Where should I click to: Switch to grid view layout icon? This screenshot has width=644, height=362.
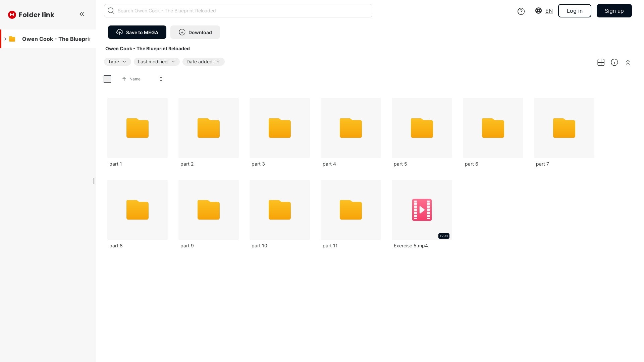click(x=601, y=62)
